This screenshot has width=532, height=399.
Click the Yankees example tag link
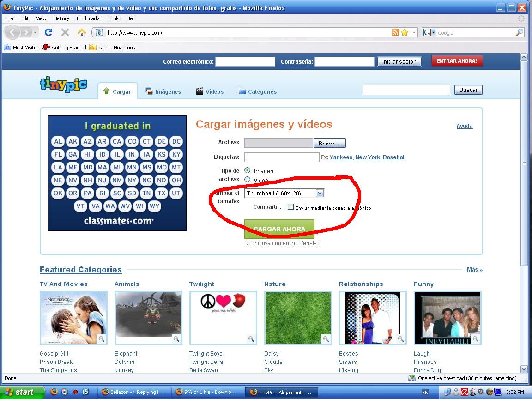tap(341, 157)
